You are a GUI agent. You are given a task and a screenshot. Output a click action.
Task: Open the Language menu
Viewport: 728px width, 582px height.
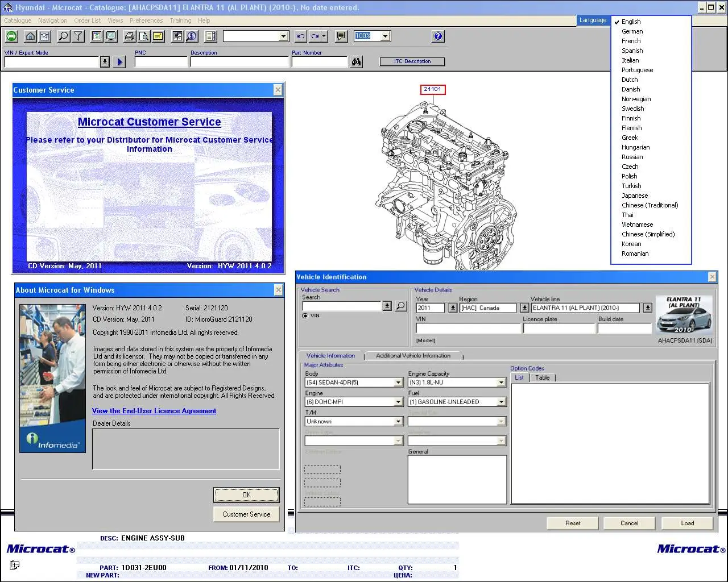click(593, 20)
